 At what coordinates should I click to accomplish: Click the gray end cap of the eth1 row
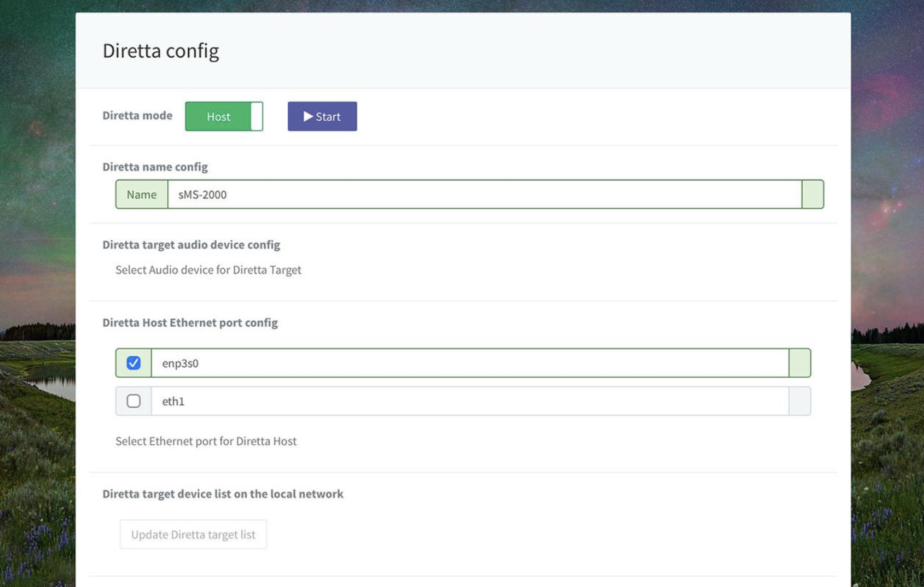point(800,401)
